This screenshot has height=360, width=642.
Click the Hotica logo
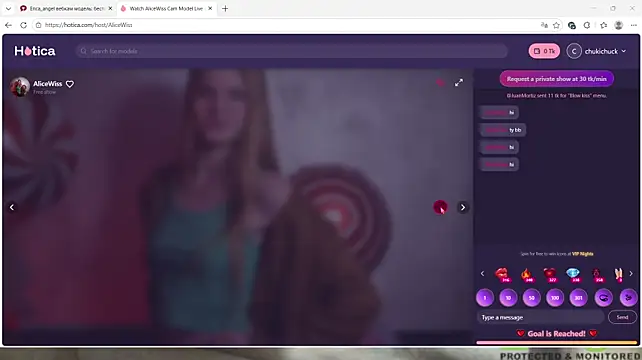[35, 51]
